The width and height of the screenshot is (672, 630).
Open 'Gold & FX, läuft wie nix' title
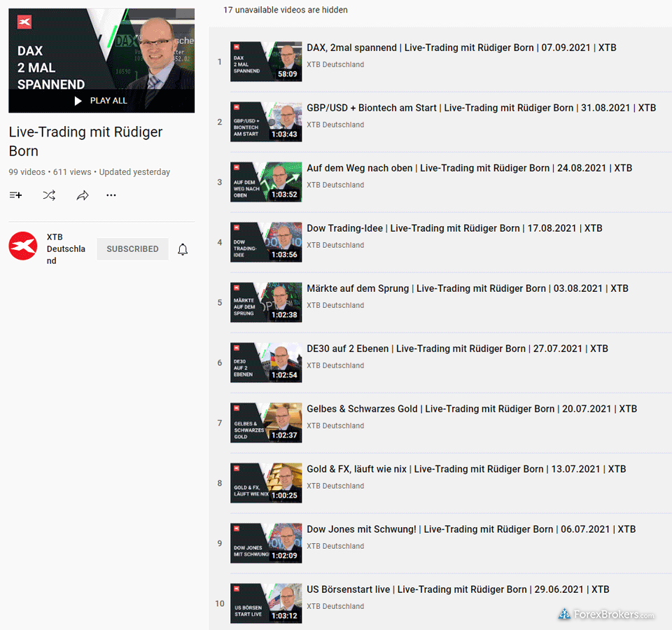[466, 469]
